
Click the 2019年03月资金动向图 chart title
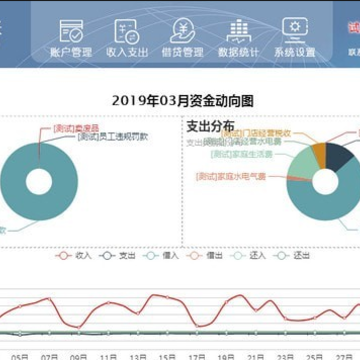[x=182, y=100]
